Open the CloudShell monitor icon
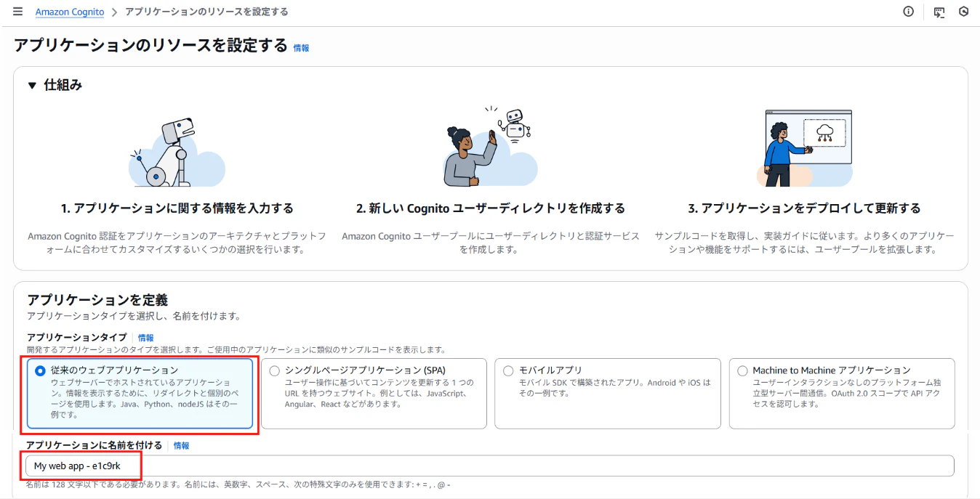Image resolution: width=980 pixels, height=499 pixels. coord(939,12)
